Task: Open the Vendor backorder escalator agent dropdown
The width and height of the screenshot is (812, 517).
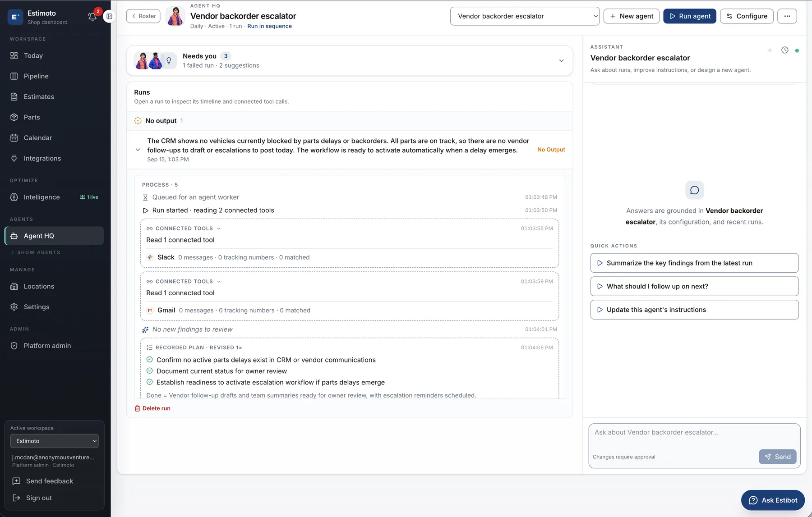Action: point(525,16)
